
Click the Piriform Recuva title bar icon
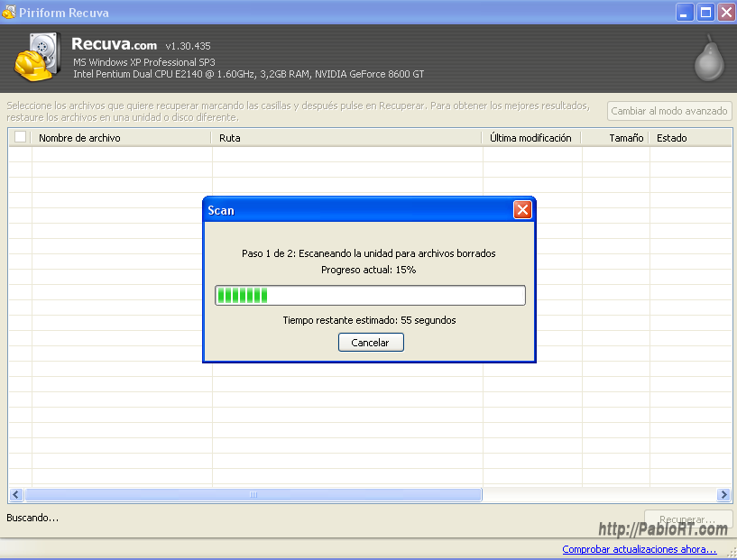point(9,12)
